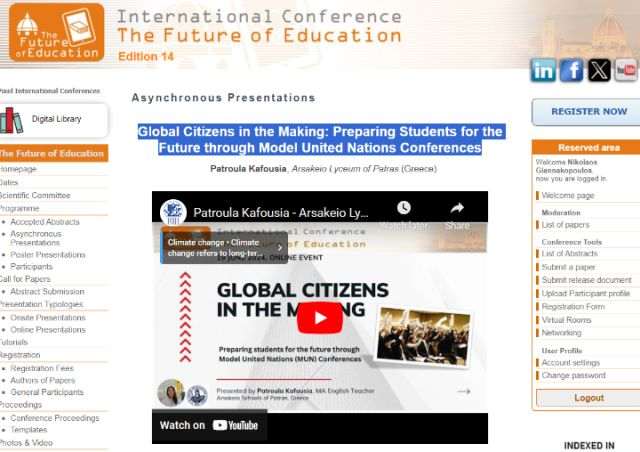Open Change password link
Image resolution: width=640 pixels, height=452 pixels.
coord(573,375)
